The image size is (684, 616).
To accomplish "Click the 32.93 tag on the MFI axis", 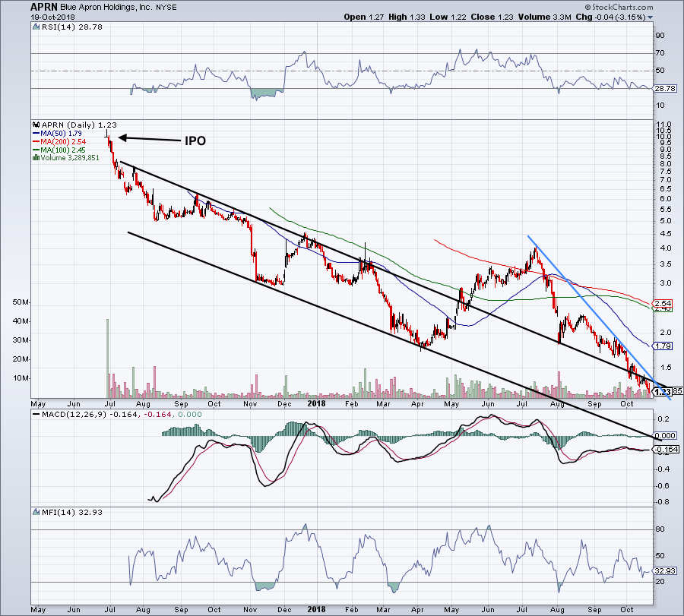I will point(665,570).
